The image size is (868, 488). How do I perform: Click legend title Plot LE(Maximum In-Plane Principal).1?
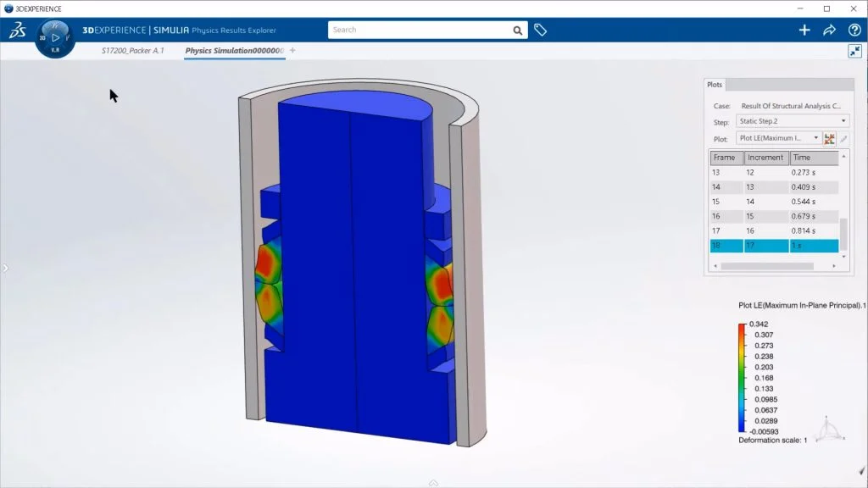(x=802, y=305)
